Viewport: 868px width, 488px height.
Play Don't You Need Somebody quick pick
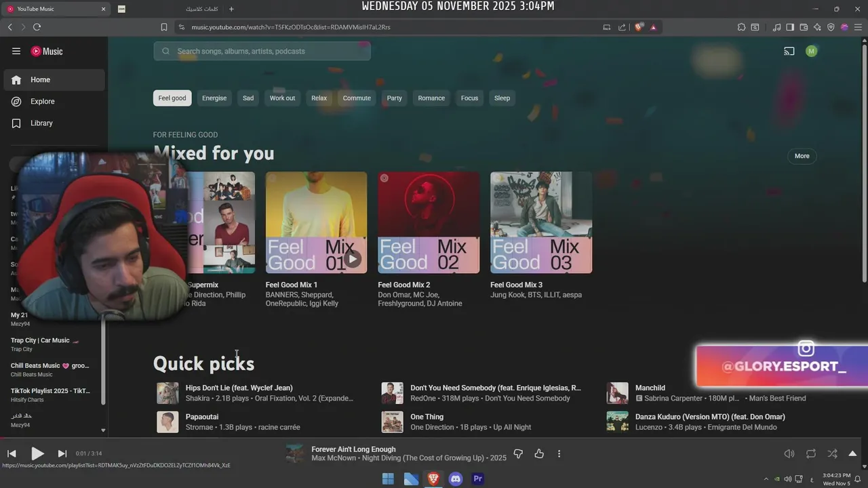pyautogui.click(x=496, y=388)
